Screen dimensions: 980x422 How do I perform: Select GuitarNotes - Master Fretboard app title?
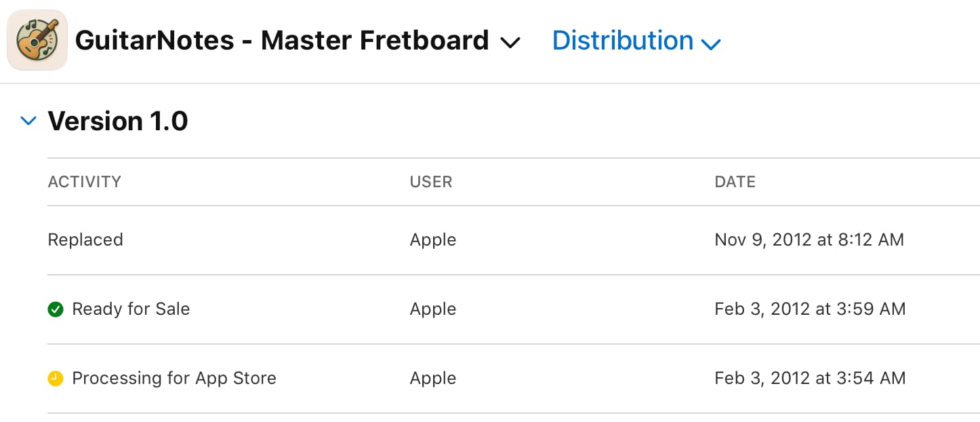pyautogui.click(x=282, y=41)
